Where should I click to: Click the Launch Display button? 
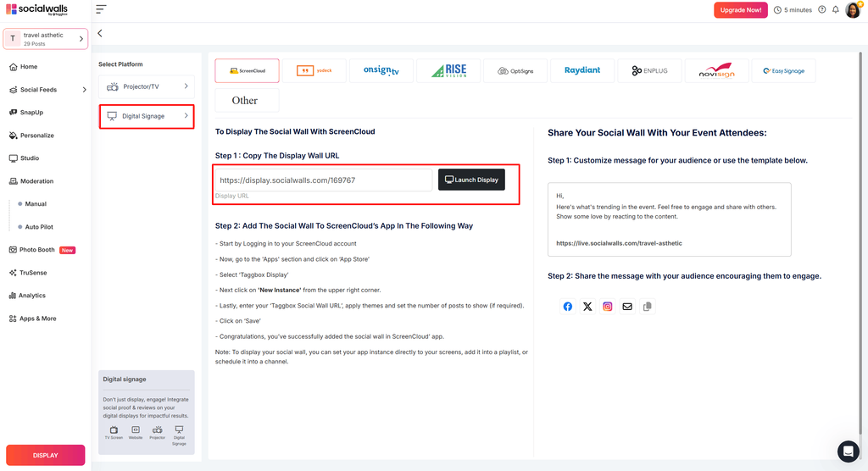471,180
